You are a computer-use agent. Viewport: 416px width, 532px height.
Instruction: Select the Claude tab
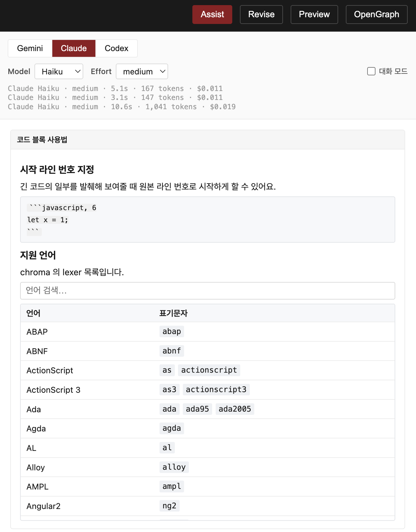(74, 48)
